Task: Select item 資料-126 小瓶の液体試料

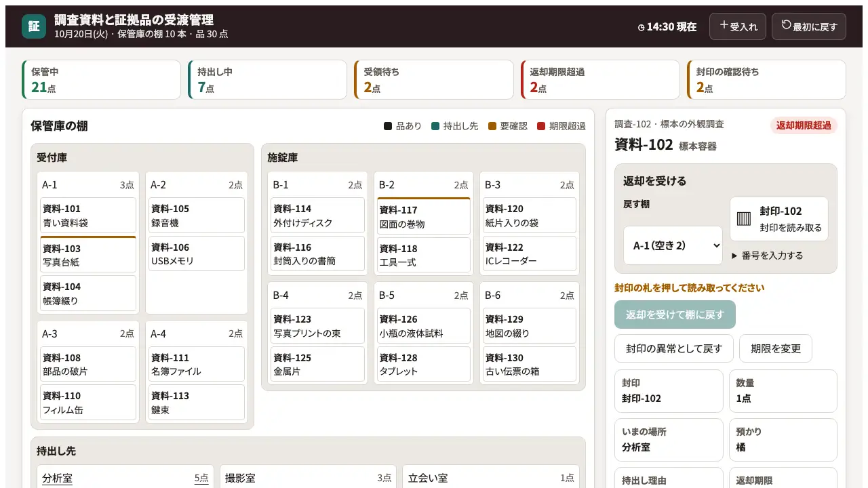Action: pyautogui.click(x=423, y=326)
